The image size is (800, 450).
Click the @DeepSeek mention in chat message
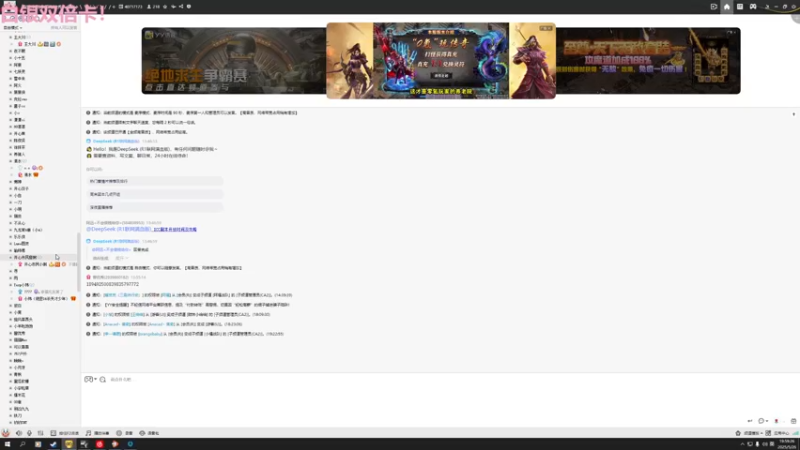[118, 230]
